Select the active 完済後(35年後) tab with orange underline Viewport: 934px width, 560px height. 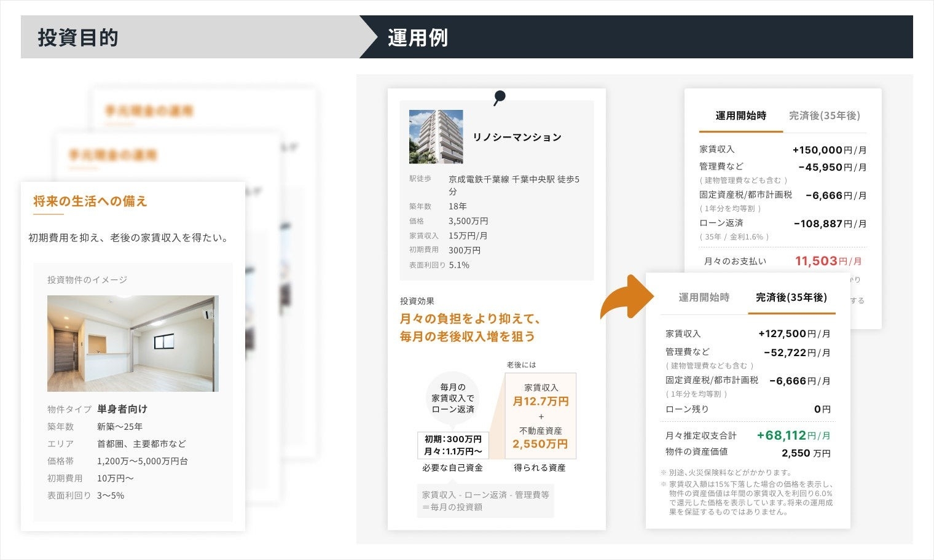click(x=791, y=298)
